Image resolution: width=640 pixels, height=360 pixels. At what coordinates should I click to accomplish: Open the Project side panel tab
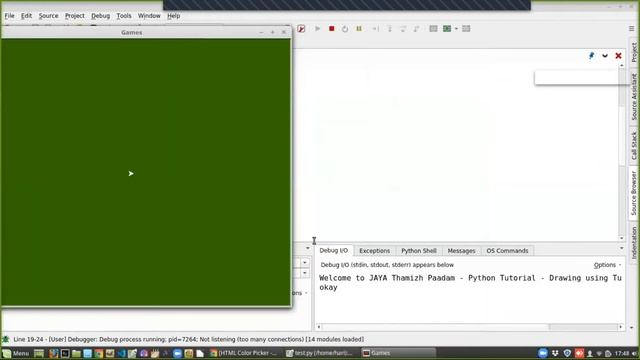pos(634,53)
